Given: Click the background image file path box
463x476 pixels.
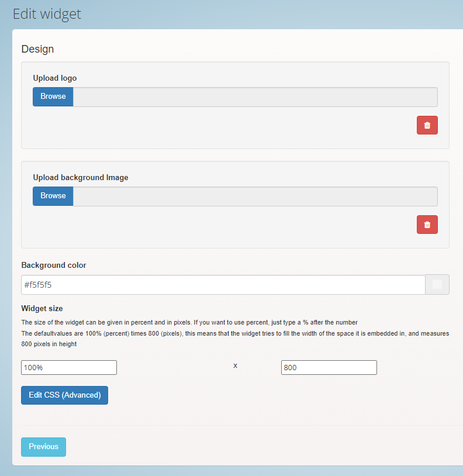Looking at the screenshot, I should (255, 196).
